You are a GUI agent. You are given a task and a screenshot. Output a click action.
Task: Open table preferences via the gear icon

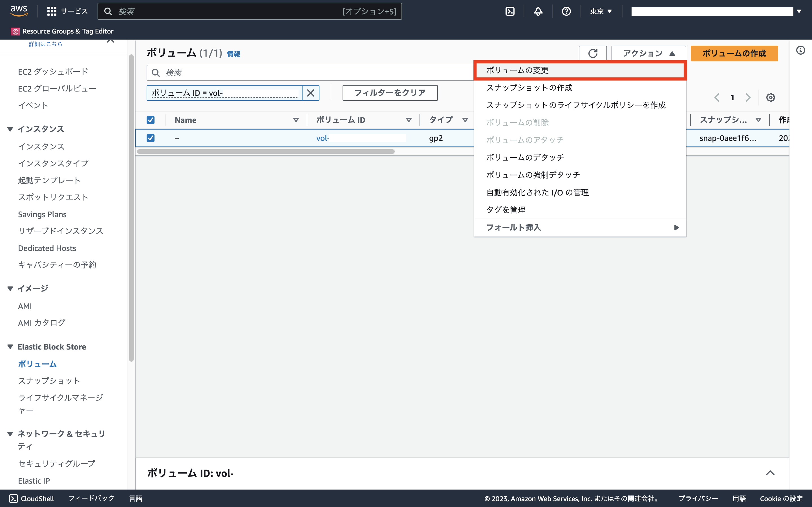pos(771,97)
